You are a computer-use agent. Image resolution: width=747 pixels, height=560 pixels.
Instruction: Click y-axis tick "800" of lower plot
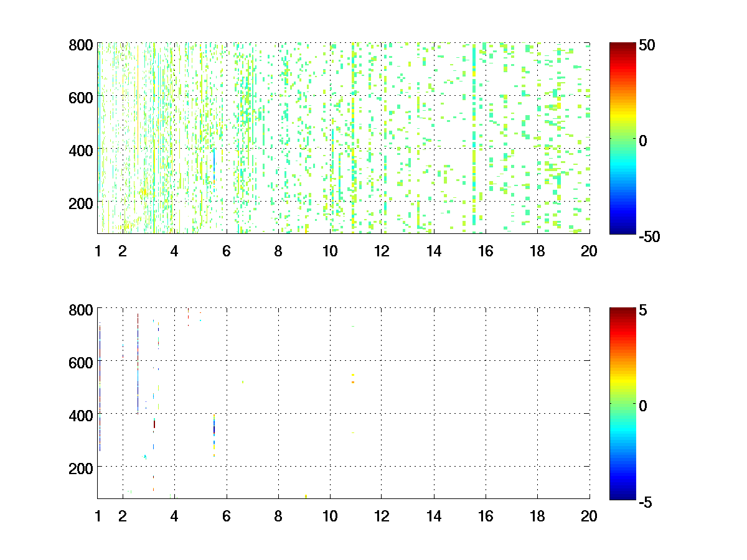(82, 309)
